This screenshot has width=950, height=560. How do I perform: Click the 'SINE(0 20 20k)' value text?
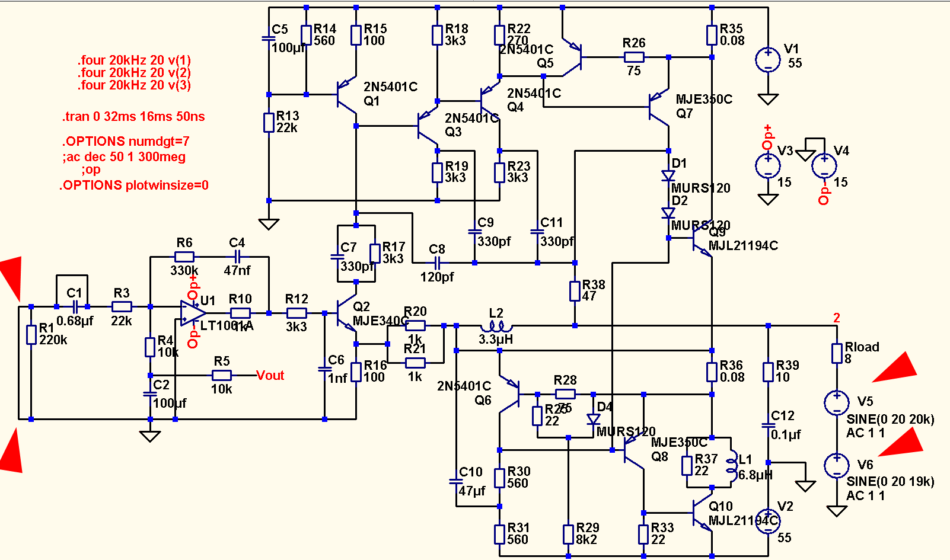[890, 420]
